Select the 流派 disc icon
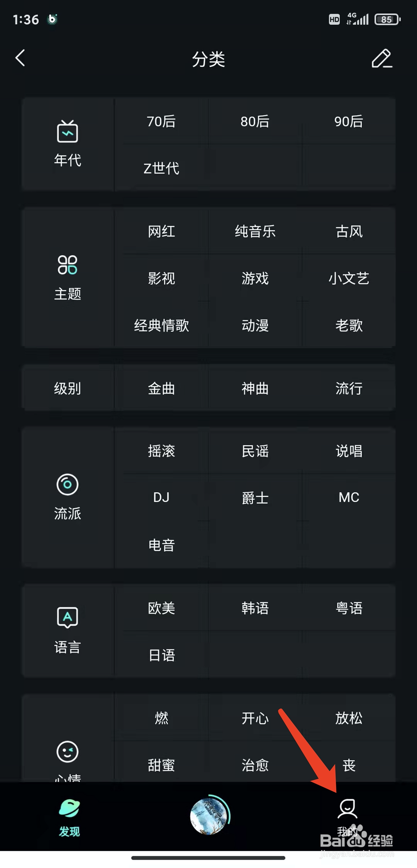417x868 pixels. pyautogui.click(x=68, y=484)
